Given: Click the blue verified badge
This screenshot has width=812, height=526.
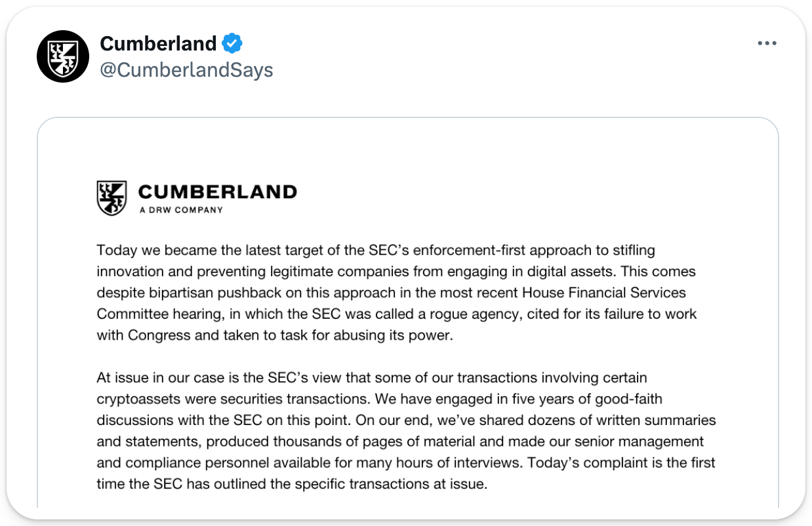Looking at the screenshot, I should (232, 44).
